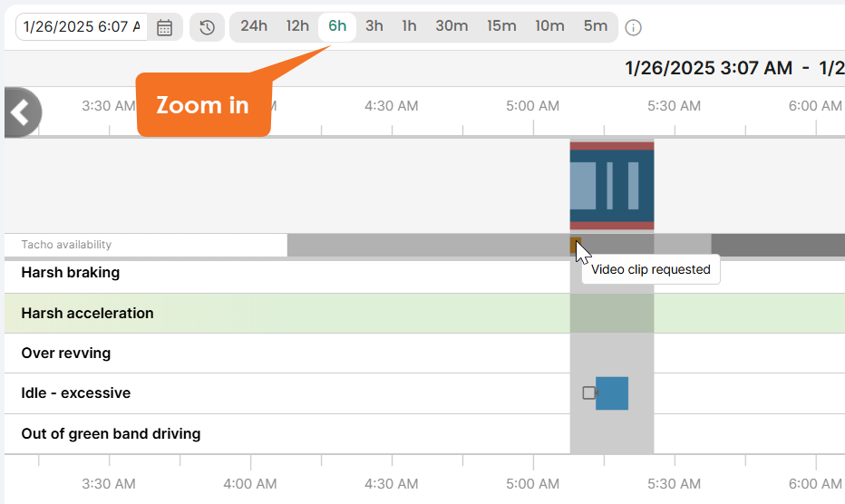Select the 24h time range
This screenshot has height=504, width=845.
[253, 26]
